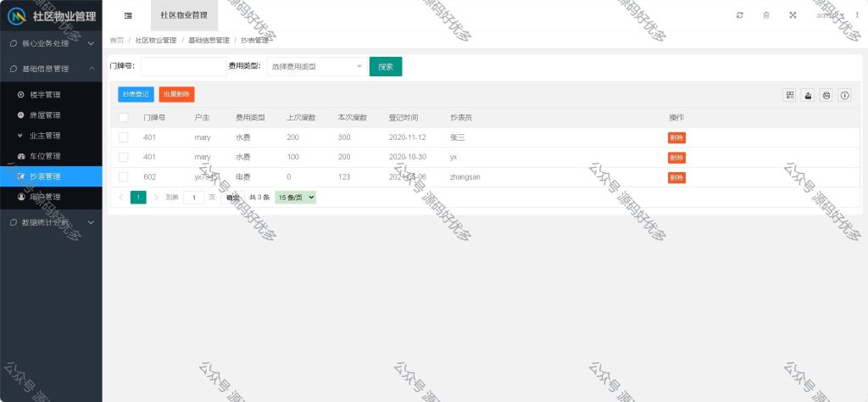Click the 费用类型 column header

point(250,117)
